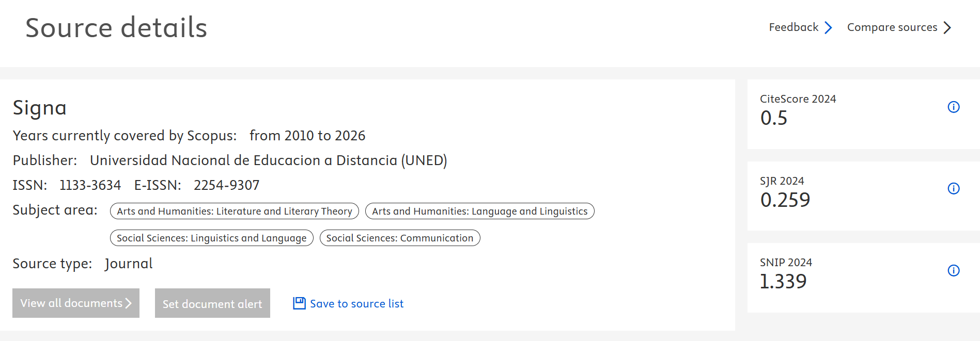Click the SNIP 2024 info icon
The image size is (980, 341).
(x=953, y=270)
